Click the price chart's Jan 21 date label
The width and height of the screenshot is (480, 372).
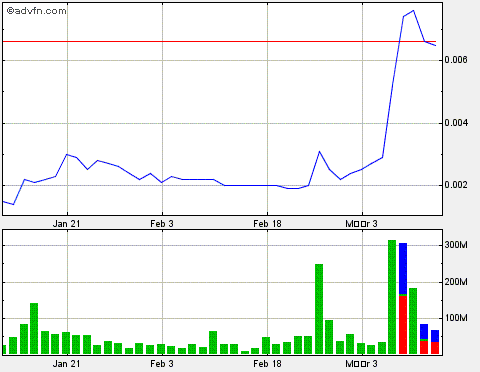click(67, 223)
